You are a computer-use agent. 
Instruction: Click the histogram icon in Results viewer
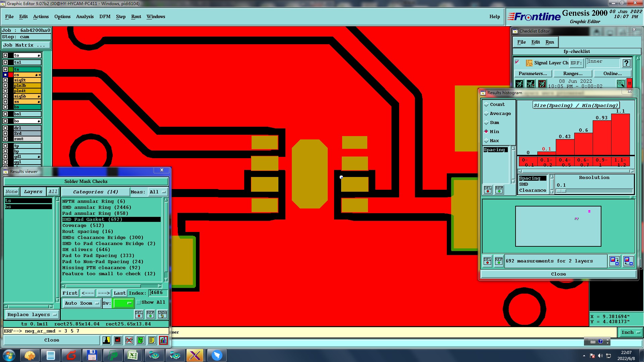tap(163, 340)
